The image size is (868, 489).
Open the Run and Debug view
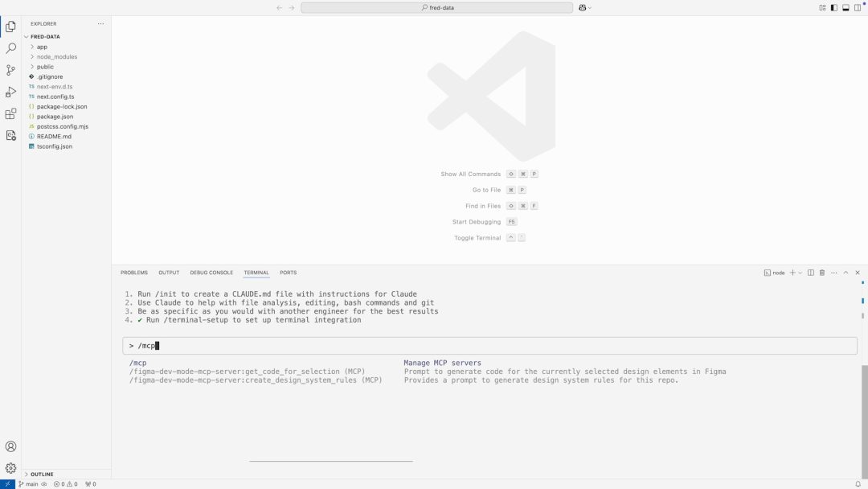pyautogui.click(x=10, y=92)
